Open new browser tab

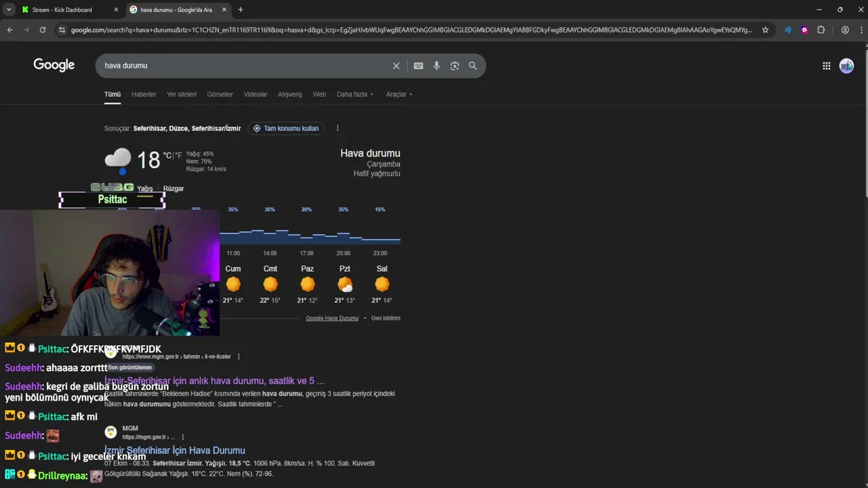pyautogui.click(x=240, y=9)
